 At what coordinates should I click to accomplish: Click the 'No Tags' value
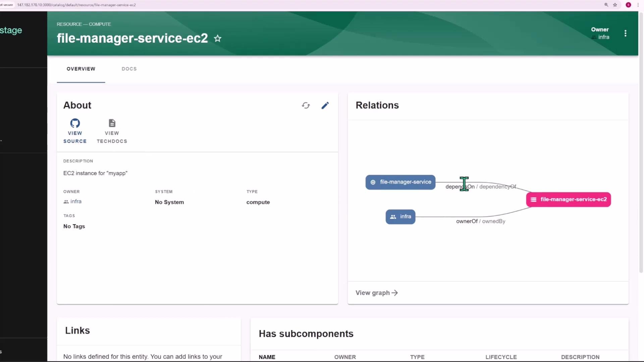(74, 226)
